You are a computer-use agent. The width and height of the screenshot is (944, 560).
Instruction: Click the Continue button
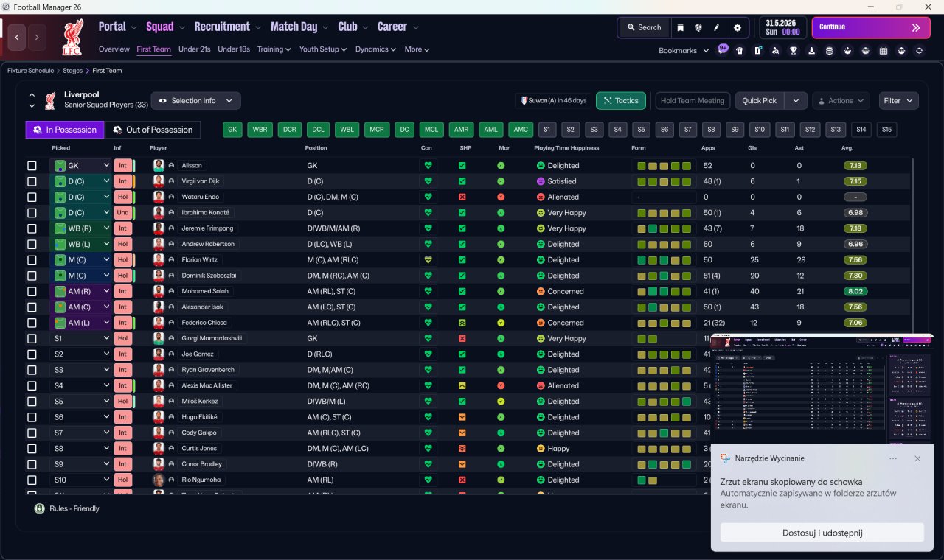871,27
